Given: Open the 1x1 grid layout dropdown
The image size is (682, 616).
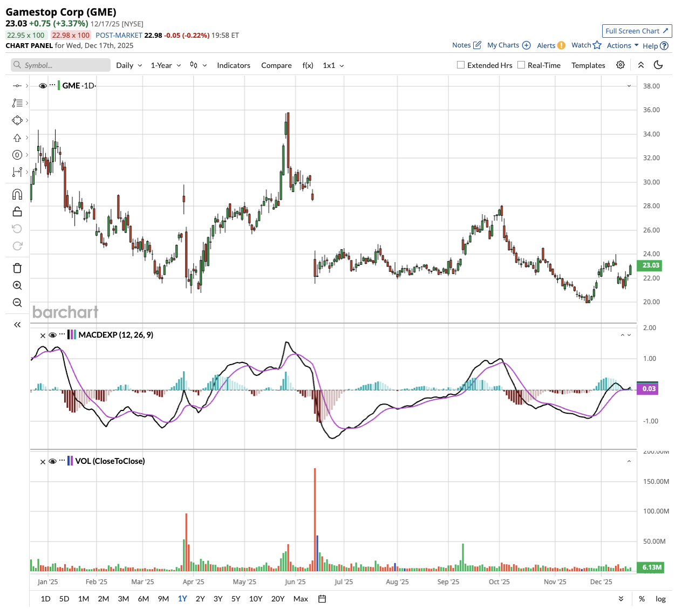Looking at the screenshot, I should [x=333, y=65].
